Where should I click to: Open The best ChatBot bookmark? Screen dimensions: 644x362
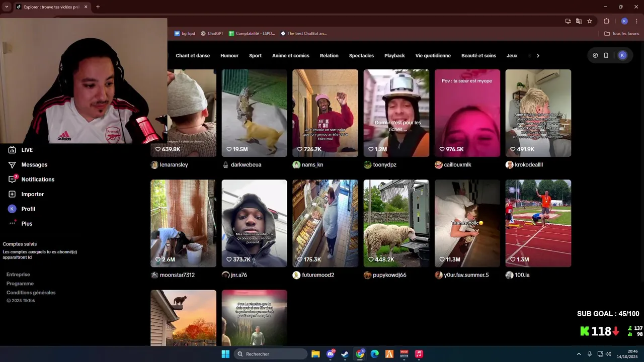coord(303,34)
